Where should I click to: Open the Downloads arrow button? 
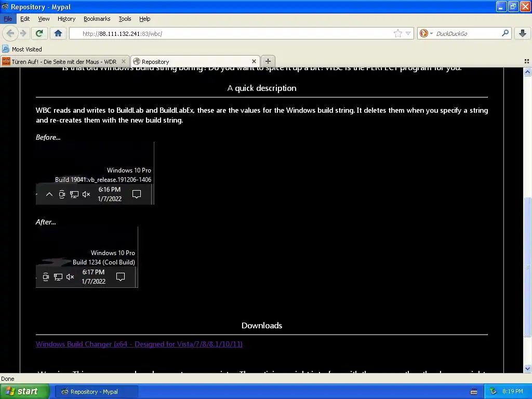tap(523, 33)
